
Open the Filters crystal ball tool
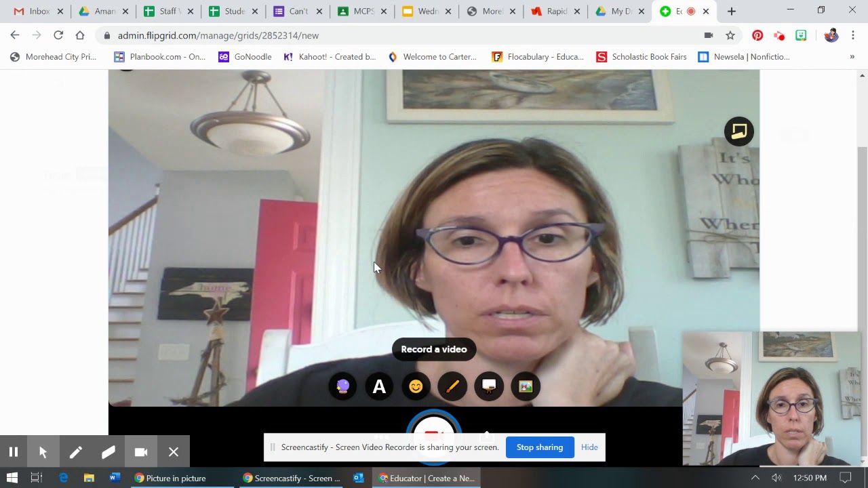click(x=342, y=386)
